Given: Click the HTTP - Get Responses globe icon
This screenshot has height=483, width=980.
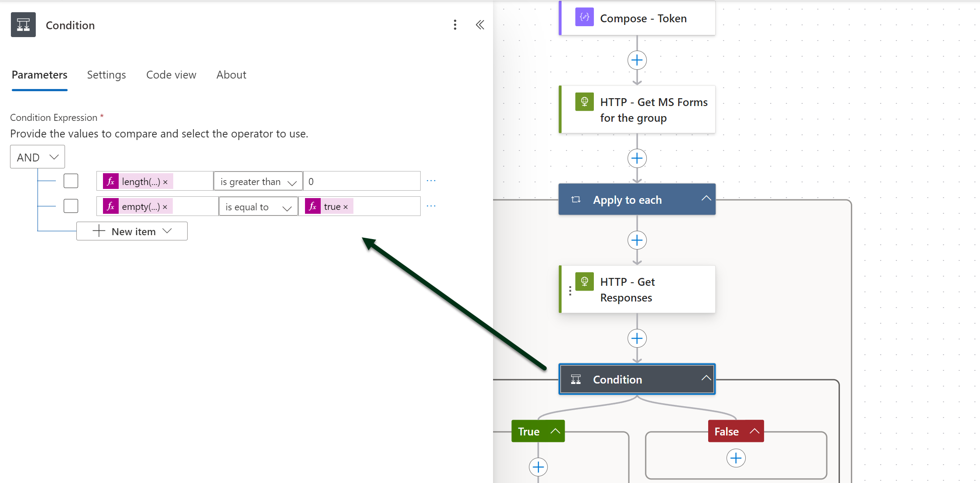Looking at the screenshot, I should 584,281.
